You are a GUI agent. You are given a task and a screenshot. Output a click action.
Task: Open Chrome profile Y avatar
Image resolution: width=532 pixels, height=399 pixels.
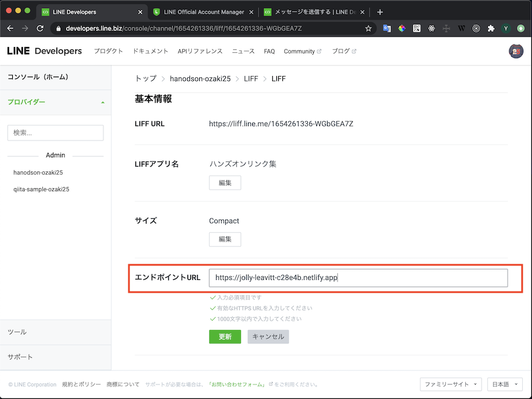506,28
